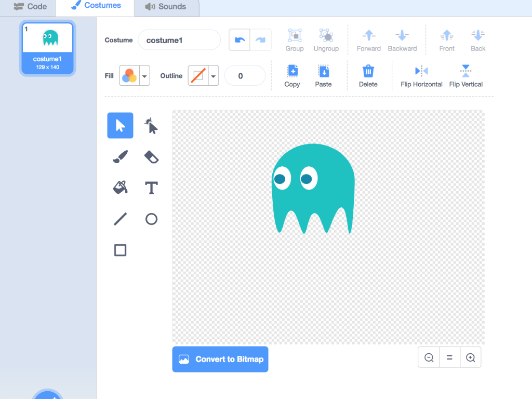Click the Redo arrow button
This screenshot has width=532, height=399.
(261, 40)
